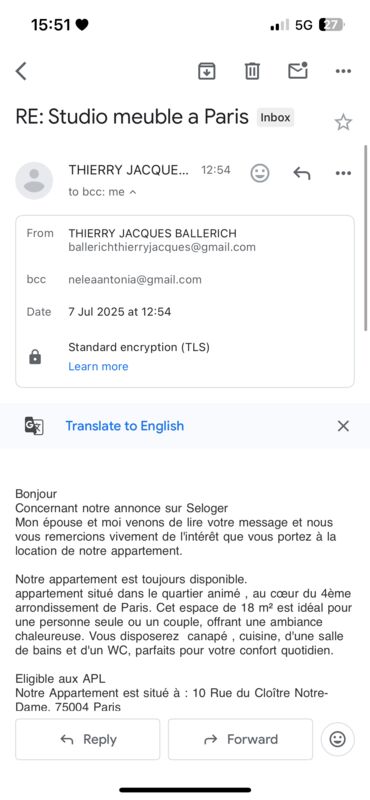Tap the Inbox label tag
370x800 pixels.
pyautogui.click(x=276, y=117)
